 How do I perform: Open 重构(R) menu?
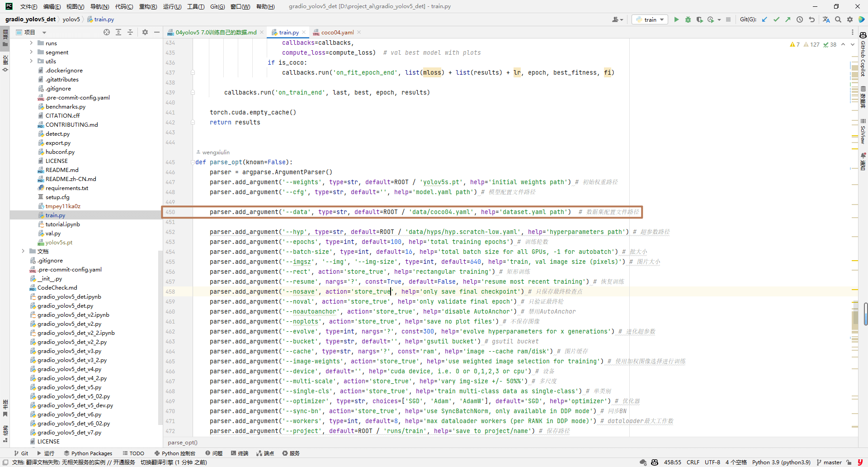click(148, 6)
